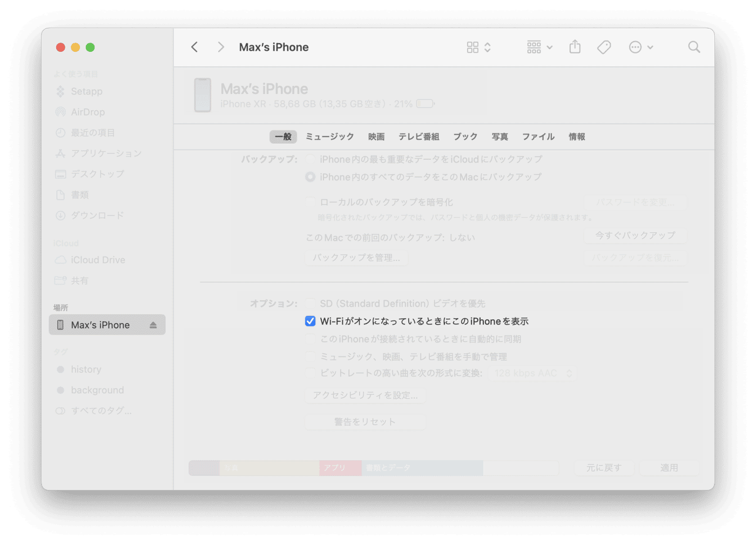
Task: Click 元に戻す button
Action: [x=604, y=468]
